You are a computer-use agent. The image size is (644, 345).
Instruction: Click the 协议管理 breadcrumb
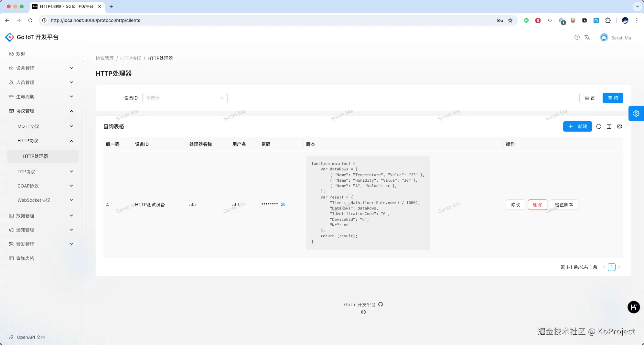pos(105,58)
